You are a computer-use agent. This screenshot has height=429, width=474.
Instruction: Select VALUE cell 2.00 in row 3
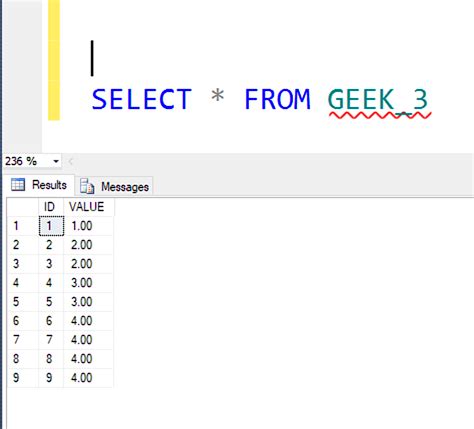[x=88, y=264]
